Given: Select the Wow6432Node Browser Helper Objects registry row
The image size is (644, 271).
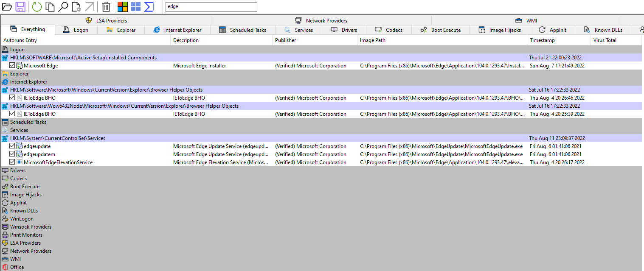Looking at the screenshot, I should click(321, 106).
